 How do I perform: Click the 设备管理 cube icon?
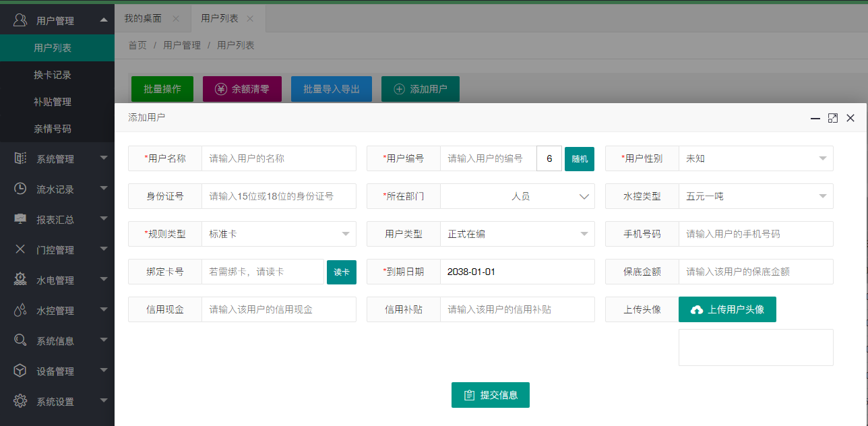pos(20,371)
